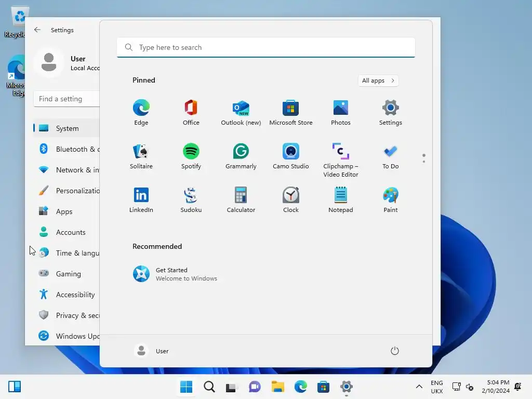
Task: Open Task View from taskbar
Action: (232, 387)
